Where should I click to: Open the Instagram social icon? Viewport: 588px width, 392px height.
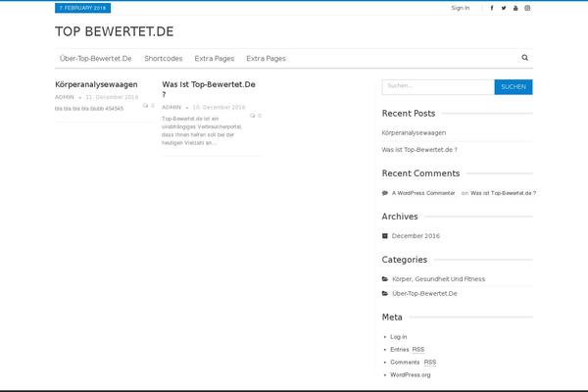pyautogui.click(x=527, y=8)
